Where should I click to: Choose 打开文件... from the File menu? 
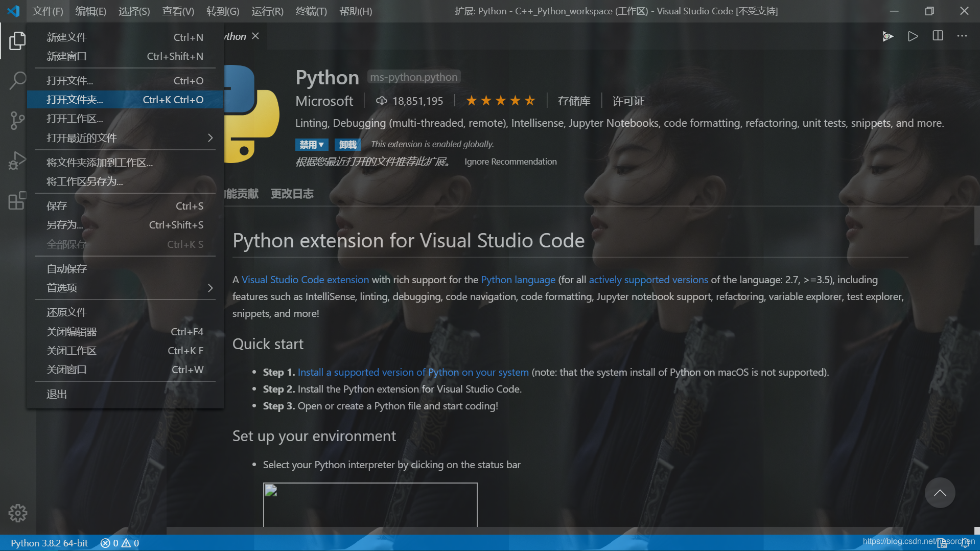point(125,81)
